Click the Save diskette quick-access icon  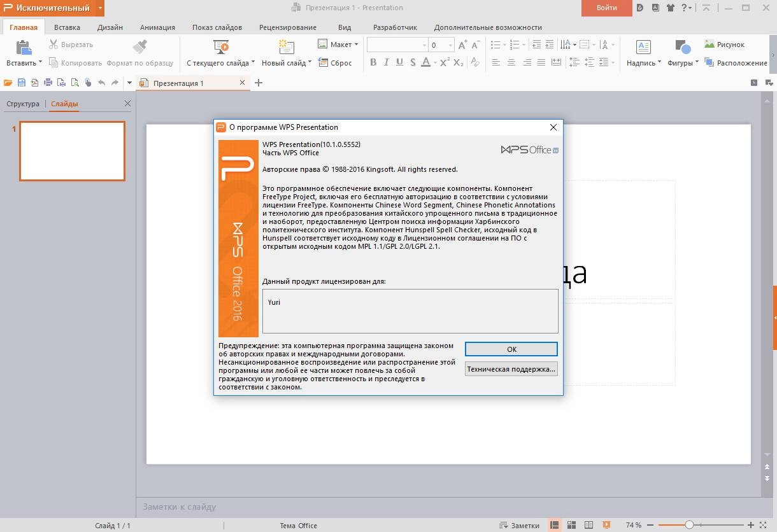[x=21, y=83]
